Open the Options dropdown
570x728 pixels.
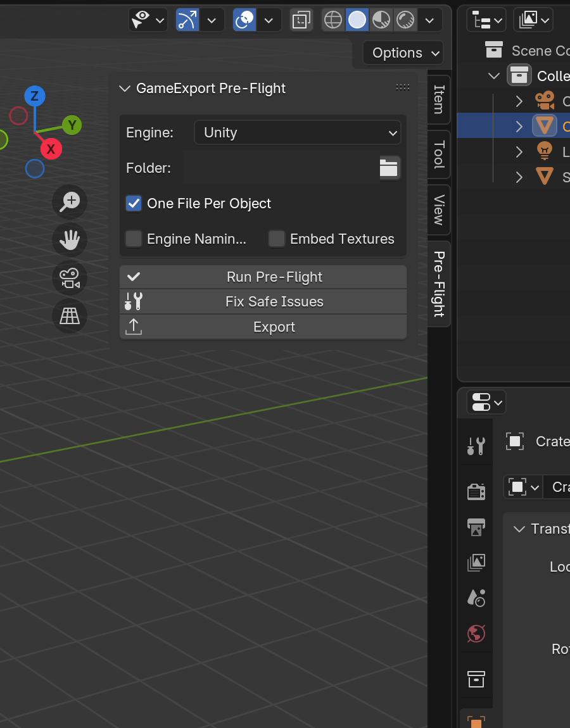(x=403, y=53)
